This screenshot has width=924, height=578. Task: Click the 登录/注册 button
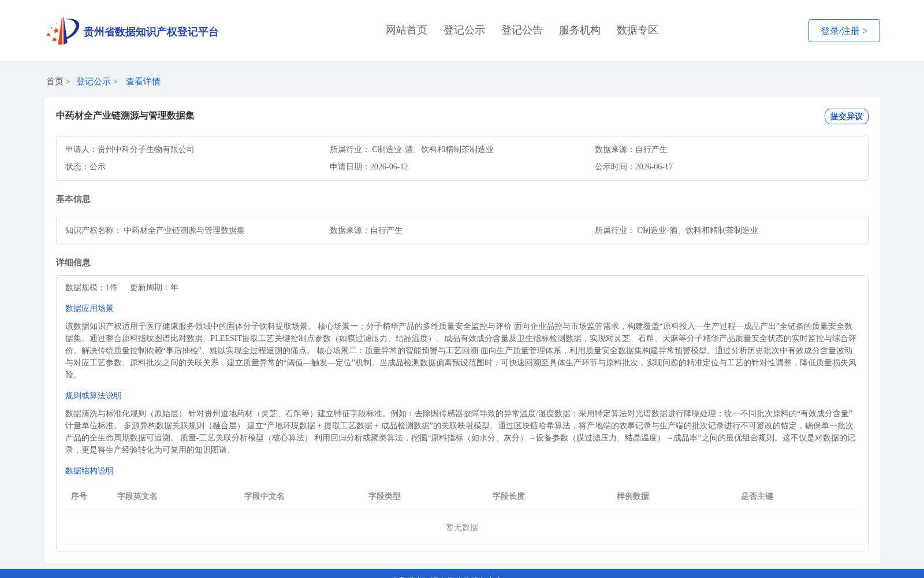coord(844,31)
